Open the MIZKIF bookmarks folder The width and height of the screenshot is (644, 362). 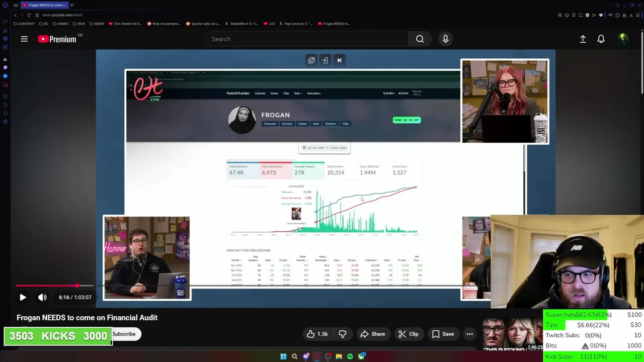point(97,24)
